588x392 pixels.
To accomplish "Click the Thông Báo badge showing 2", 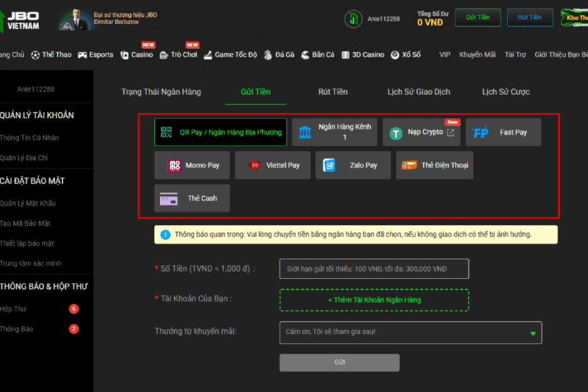I will (x=74, y=329).
